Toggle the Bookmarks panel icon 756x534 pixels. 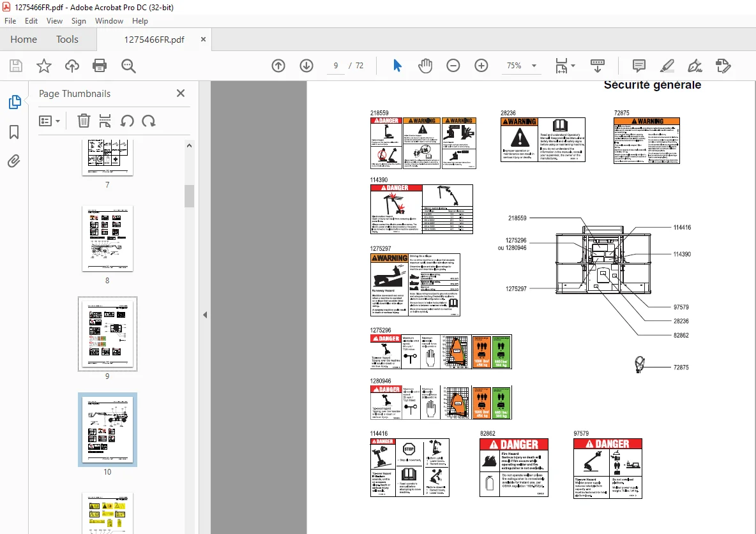tap(14, 132)
